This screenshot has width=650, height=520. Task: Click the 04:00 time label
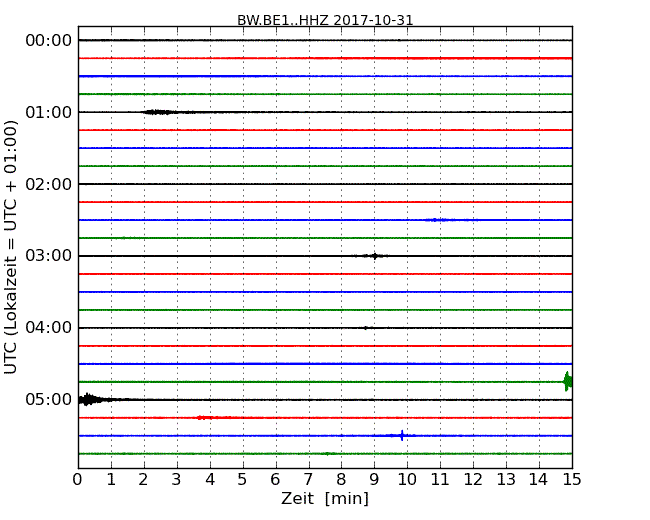49,328
